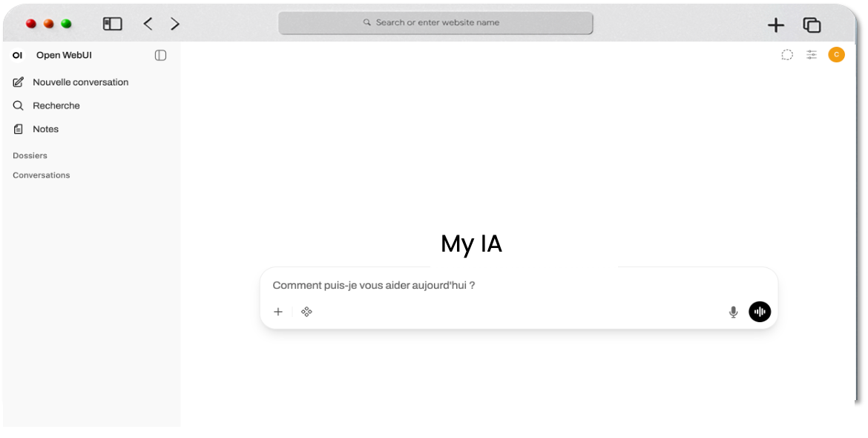This screenshot has width=868, height=438.
Task: Launch voice call mode with the waveform icon
Action: click(x=759, y=312)
